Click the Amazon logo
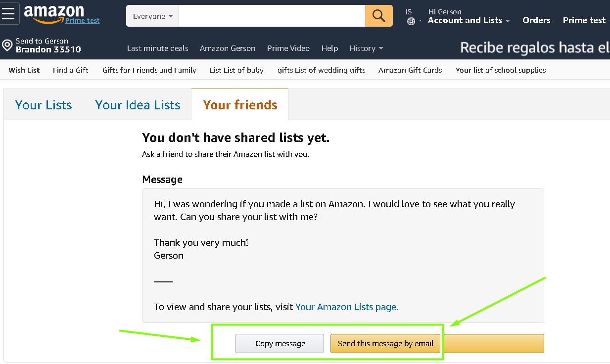 point(54,12)
